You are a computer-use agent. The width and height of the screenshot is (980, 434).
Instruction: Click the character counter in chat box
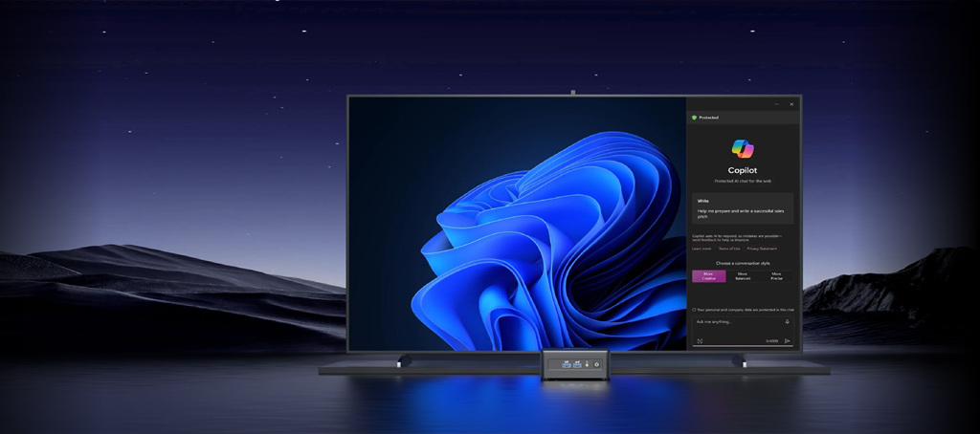(x=771, y=340)
